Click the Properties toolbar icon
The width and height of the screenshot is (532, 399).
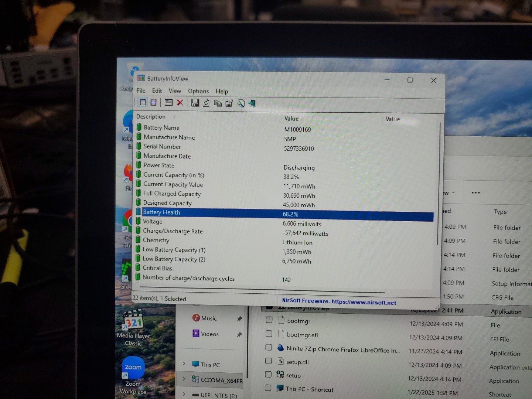(x=229, y=103)
